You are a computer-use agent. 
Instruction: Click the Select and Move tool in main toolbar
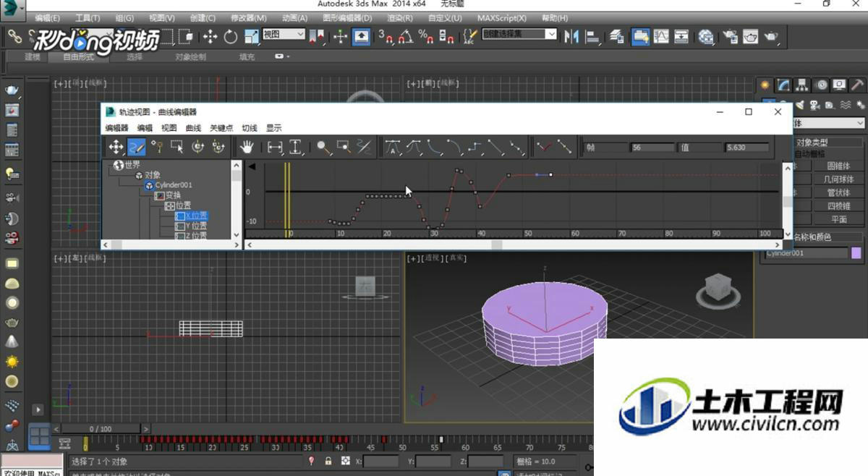(x=210, y=36)
